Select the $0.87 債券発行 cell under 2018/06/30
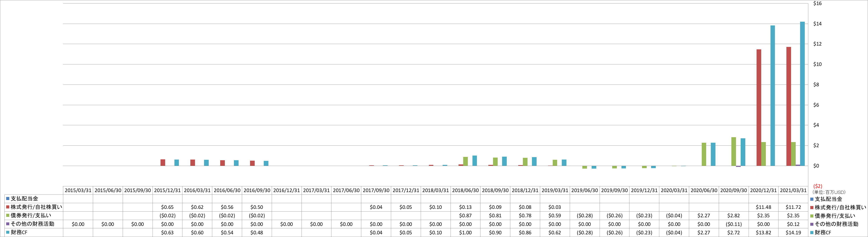The height and width of the screenshot is (237, 868). pyautogui.click(x=465, y=216)
